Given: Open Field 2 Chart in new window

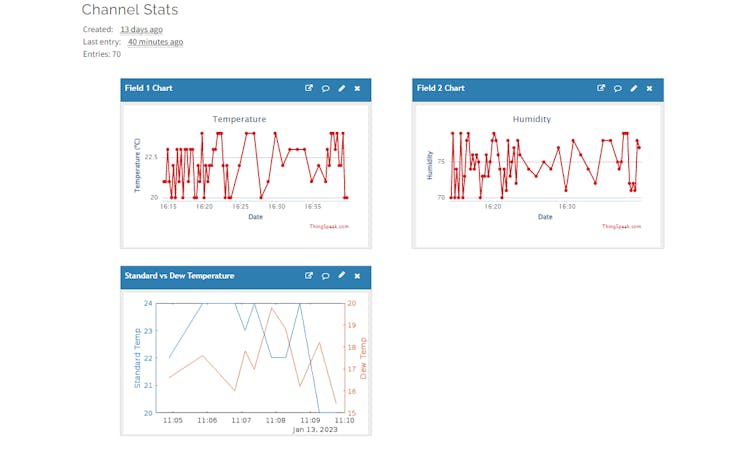Looking at the screenshot, I should tap(601, 88).
